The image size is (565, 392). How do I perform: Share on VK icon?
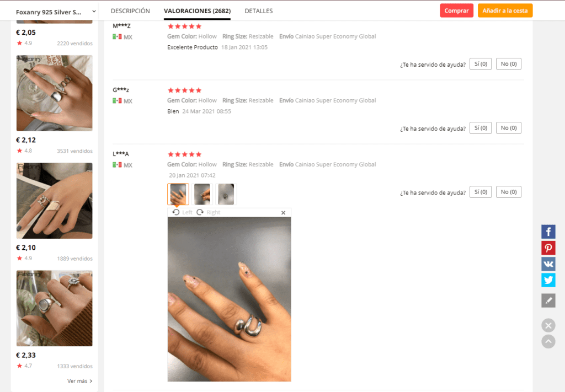pos(548,264)
